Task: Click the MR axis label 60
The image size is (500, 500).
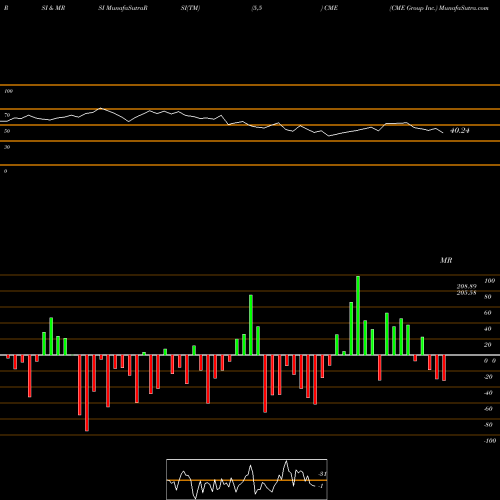Action: 488,313
